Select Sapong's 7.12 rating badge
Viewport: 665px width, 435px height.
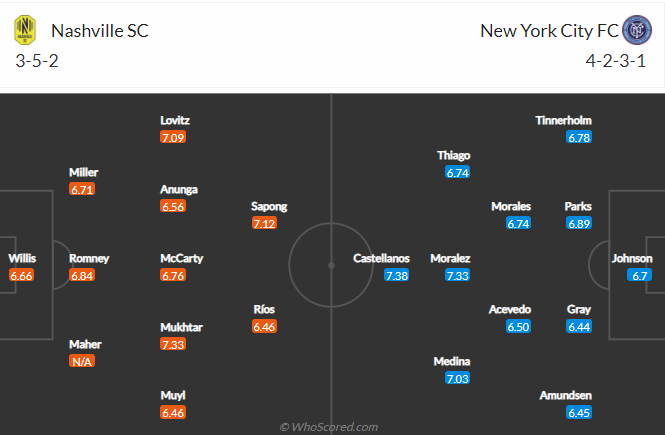[x=264, y=223]
